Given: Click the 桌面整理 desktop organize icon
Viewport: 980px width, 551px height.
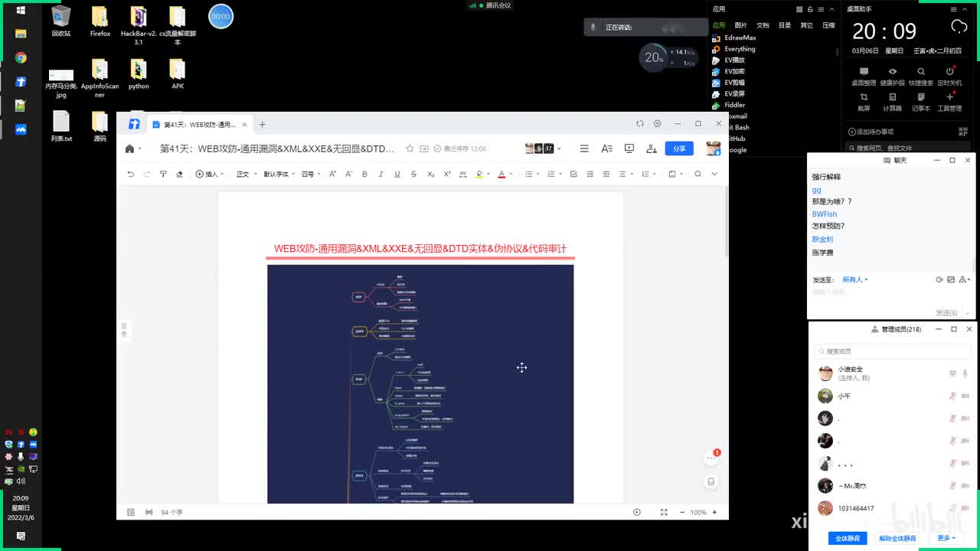Looking at the screenshot, I should pyautogui.click(x=864, y=76).
